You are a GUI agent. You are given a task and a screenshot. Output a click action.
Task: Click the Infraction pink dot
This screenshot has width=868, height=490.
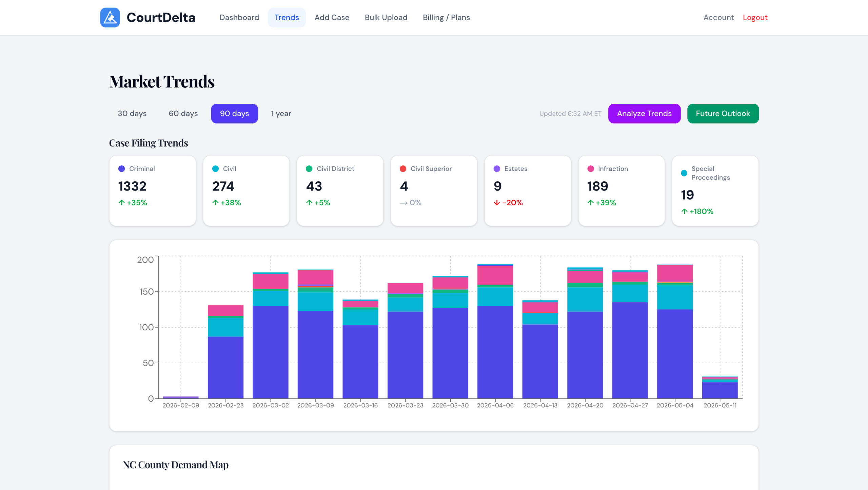coord(591,169)
